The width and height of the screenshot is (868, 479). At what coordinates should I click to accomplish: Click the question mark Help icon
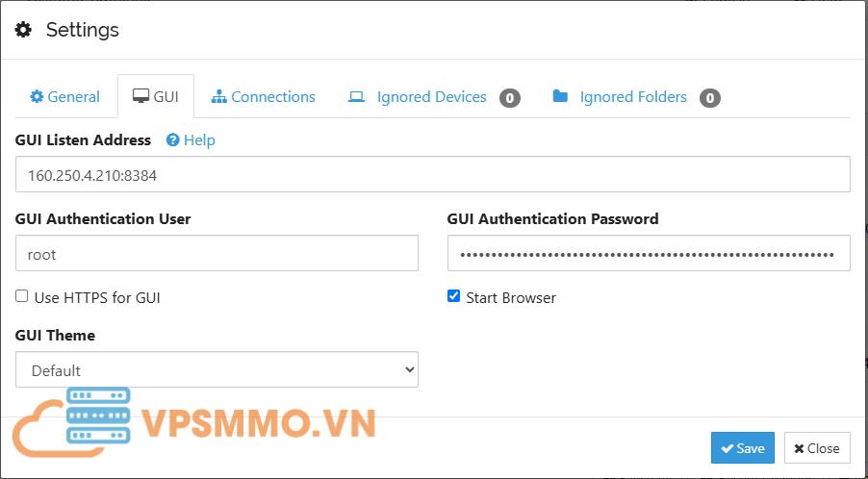tap(173, 140)
